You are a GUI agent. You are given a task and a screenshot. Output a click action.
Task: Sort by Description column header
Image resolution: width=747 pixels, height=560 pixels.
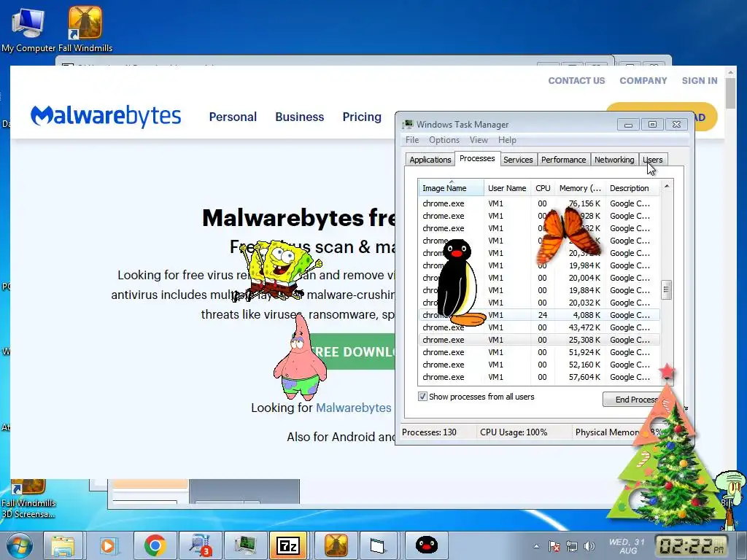point(632,187)
